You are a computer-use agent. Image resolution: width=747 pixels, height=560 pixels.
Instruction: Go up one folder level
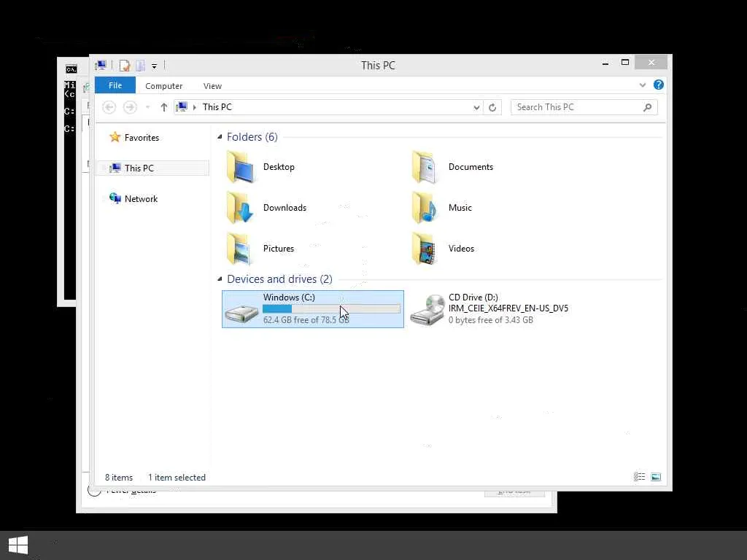pyautogui.click(x=164, y=107)
